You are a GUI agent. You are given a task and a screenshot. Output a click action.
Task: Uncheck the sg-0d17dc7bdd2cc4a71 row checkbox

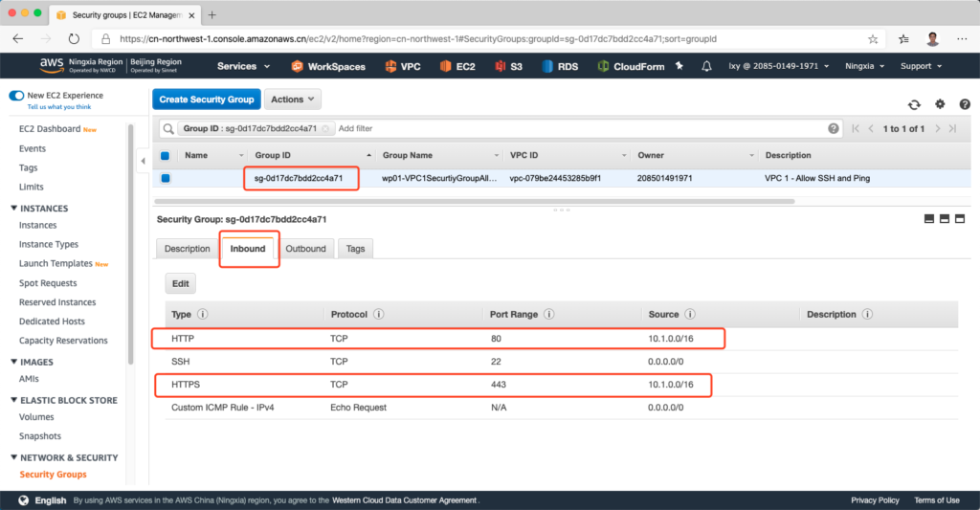(165, 178)
